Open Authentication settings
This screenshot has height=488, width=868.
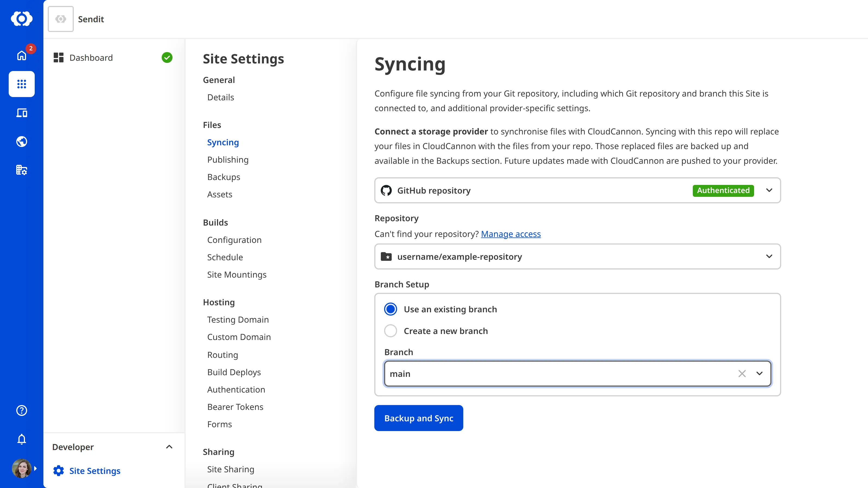point(236,390)
